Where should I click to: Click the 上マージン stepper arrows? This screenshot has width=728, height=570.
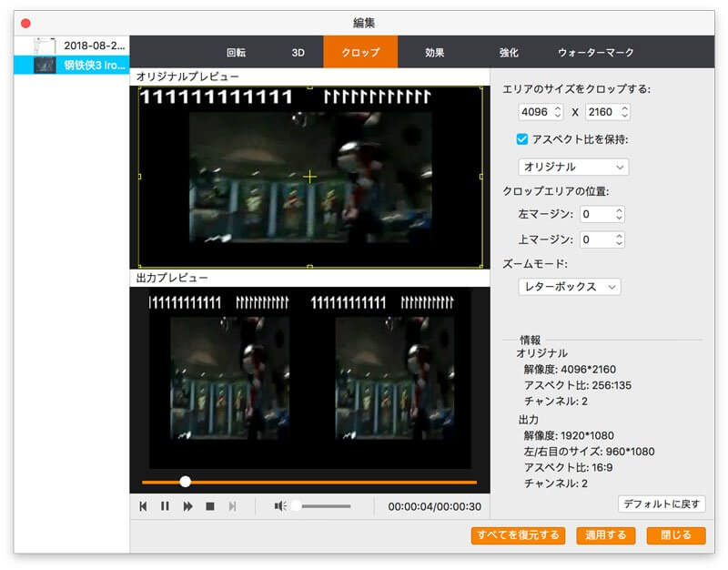[x=619, y=239]
